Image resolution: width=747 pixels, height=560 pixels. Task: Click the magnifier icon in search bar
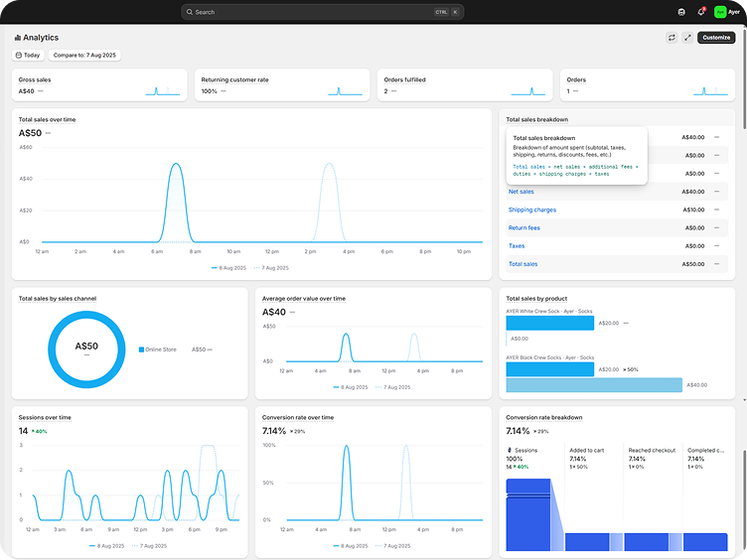(x=190, y=12)
